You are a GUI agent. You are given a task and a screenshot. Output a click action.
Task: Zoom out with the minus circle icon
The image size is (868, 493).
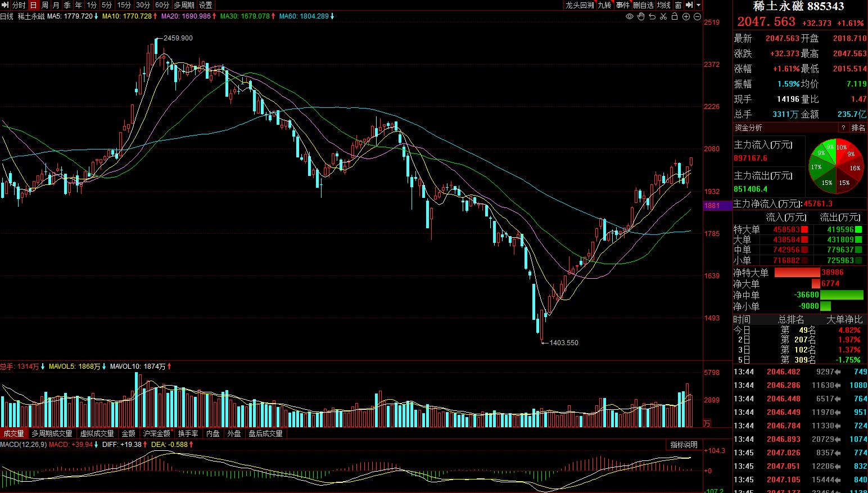pos(698,16)
